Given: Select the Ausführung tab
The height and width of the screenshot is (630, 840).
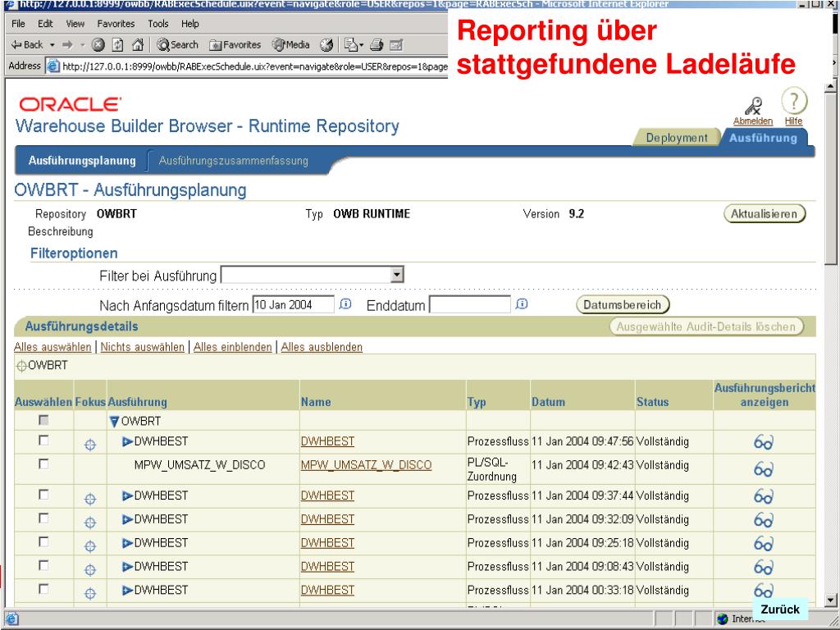Looking at the screenshot, I should point(763,138).
